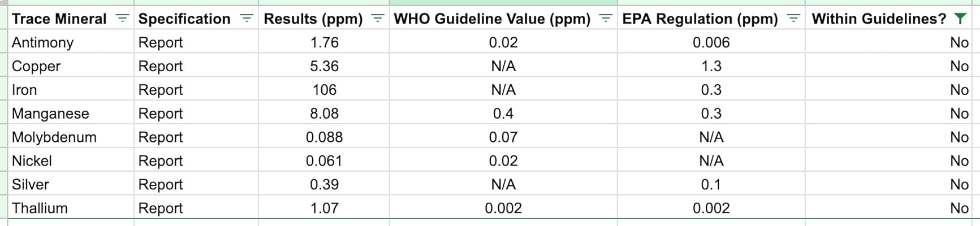Image resolution: width=980 pixels, height=226 pixels.
Task: Select Thallium's Within Guidelines No cell
Action: point(959,208)
